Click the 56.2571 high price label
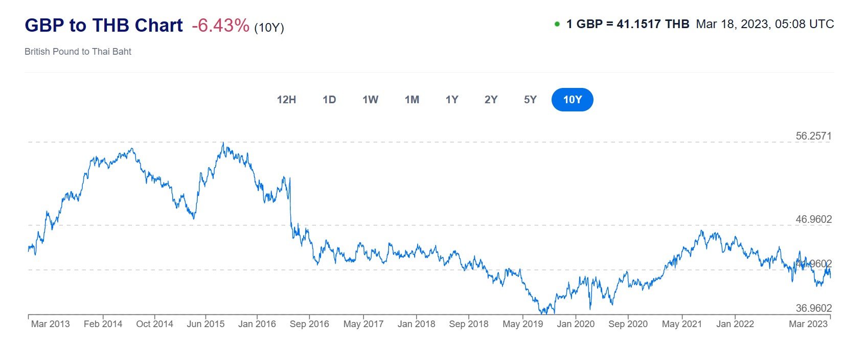Viewport: 868px width, 344px height. coord(814,136)
